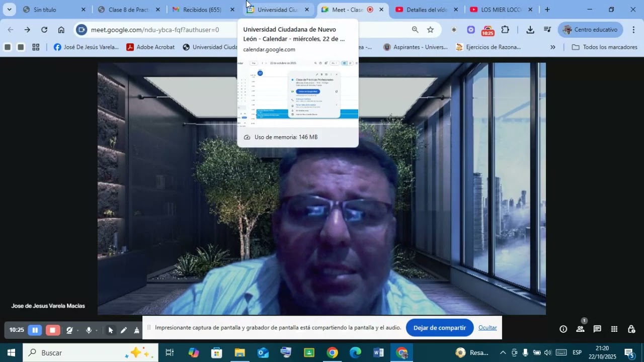Open the page zoom magnifier icon
The image size is (644, 362).
pos(415,30)
